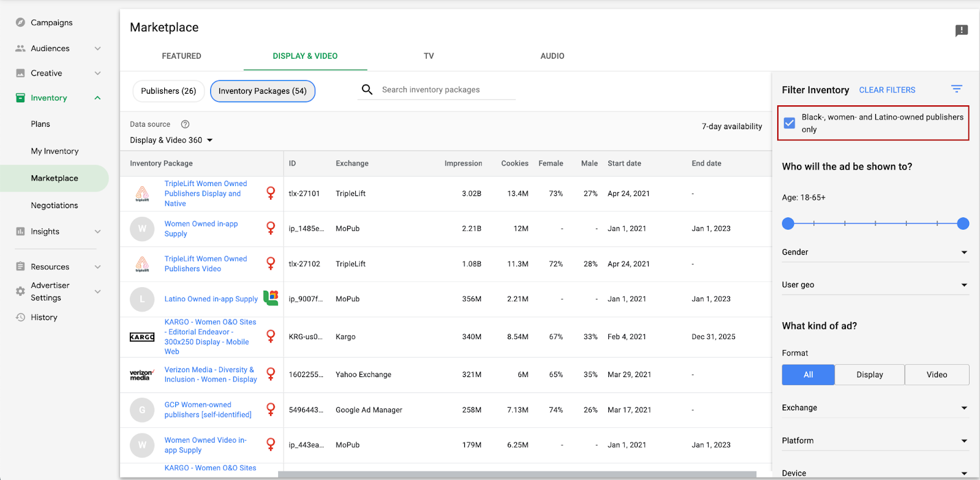Open the Gender filter dropdown
Viewport: 980px width, 480px height.
tap(875, 252)
